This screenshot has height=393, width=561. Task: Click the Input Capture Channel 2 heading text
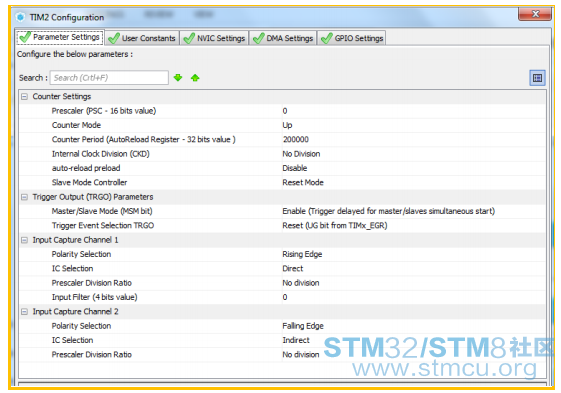point(75,311)
